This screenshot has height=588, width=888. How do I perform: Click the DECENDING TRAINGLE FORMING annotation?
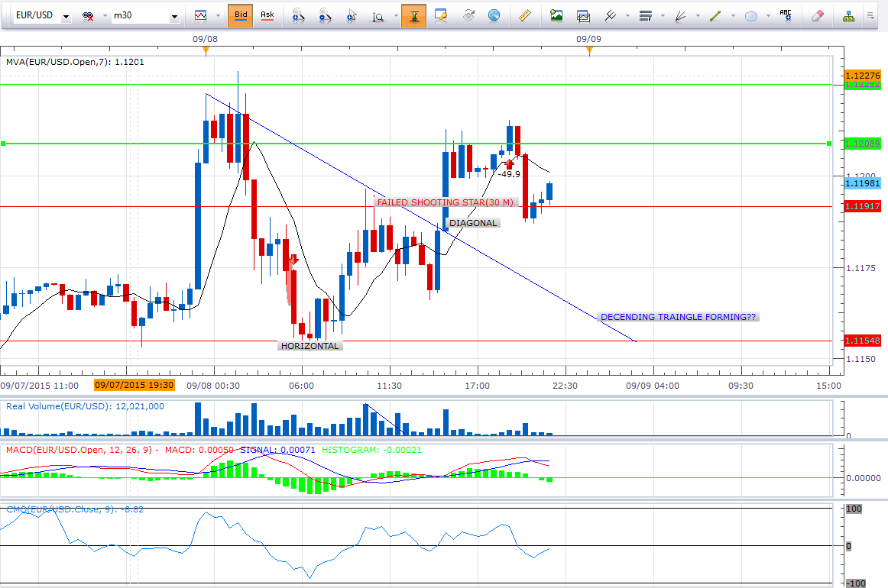tap(679, 317)
